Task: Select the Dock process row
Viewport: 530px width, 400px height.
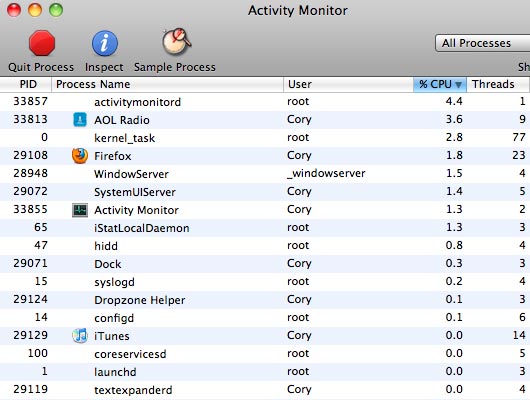Action: (265, 263)
